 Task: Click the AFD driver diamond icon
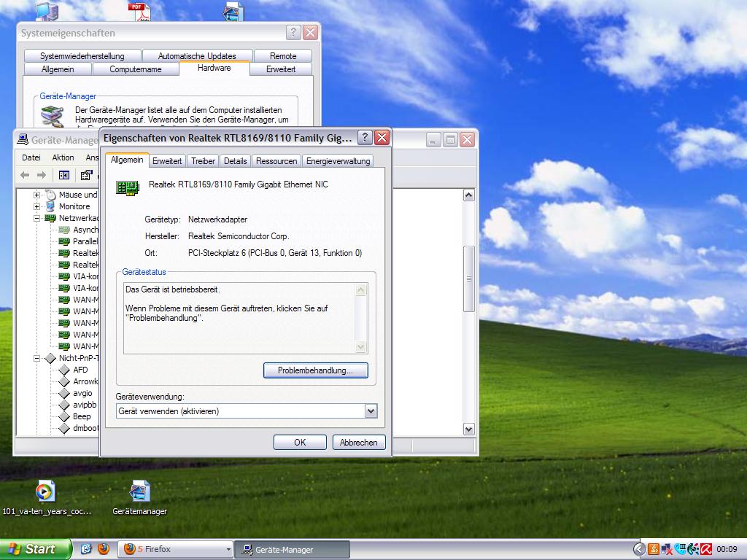(64, 370)
